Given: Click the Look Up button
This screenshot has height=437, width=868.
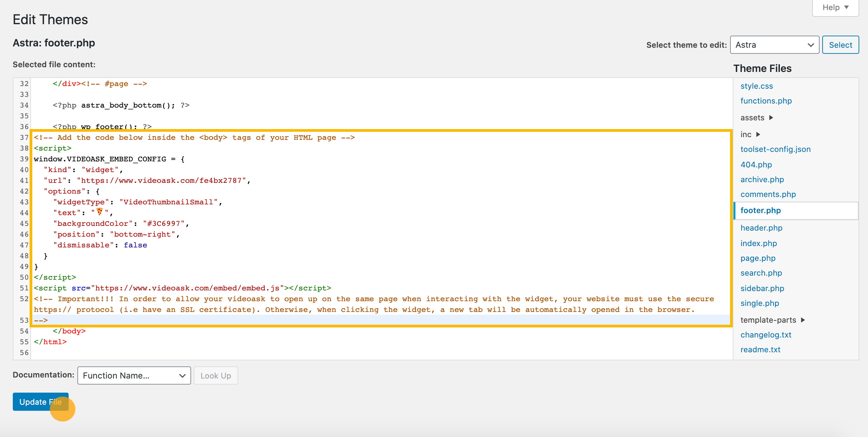Looking at the screenshot, I should [216, 375].
